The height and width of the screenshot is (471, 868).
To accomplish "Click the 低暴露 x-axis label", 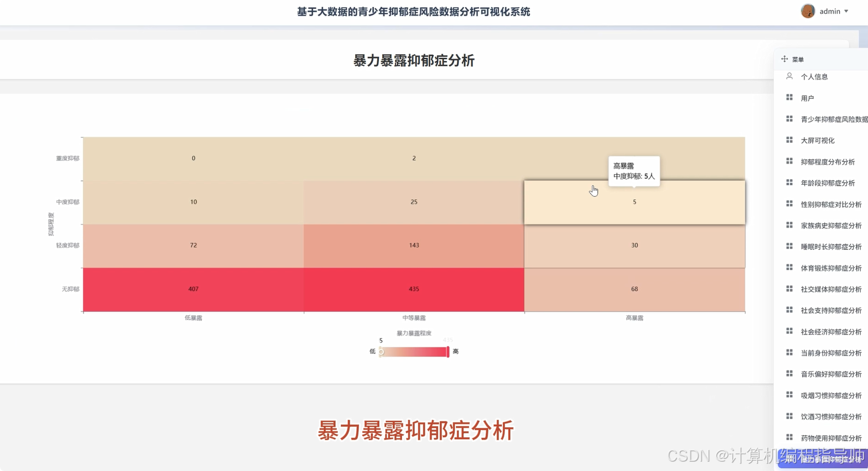I will [x=194, y=318].
